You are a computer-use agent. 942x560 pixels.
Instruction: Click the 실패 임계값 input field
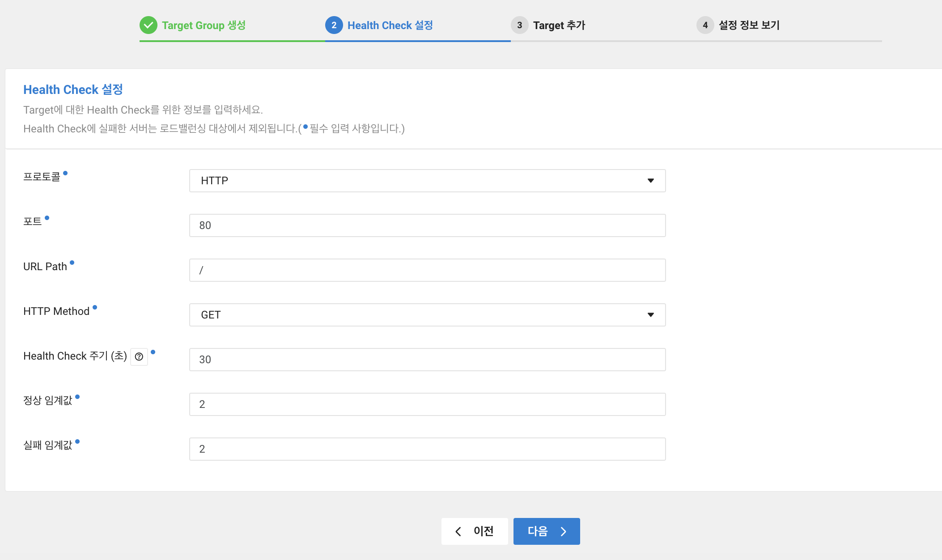click(427, 449)
